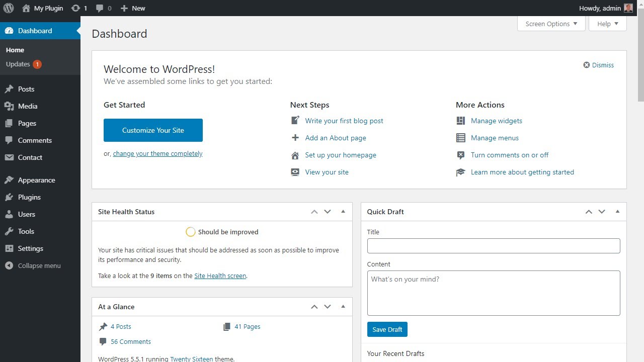The image size is (644, 362).
Task: Open the Appearance menu
Action: pyautogui.click(x=36, y=180)
